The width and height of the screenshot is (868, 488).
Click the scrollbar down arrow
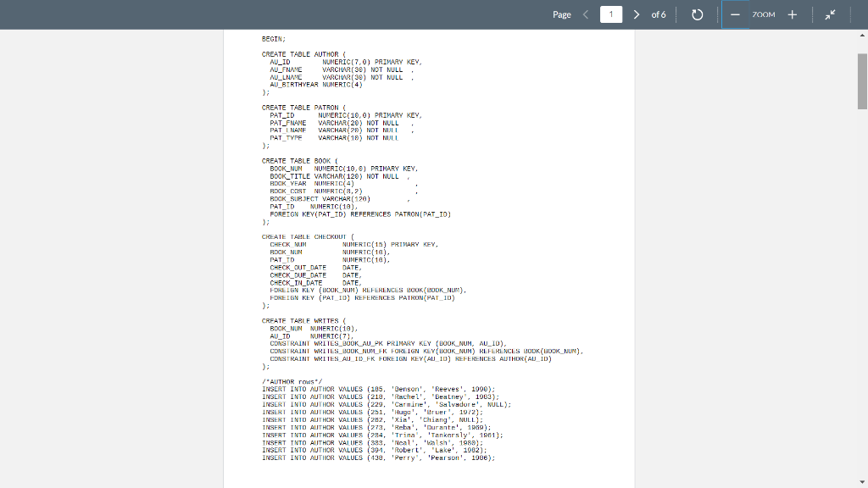(x=862, y=482)
